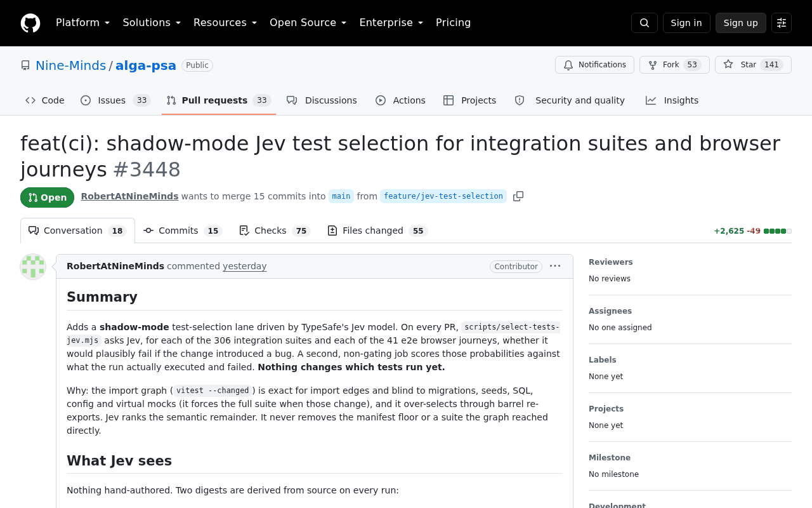Open the comment options ellipsis menu
This screenshot has height=508, width=812.
pos(555,266)
